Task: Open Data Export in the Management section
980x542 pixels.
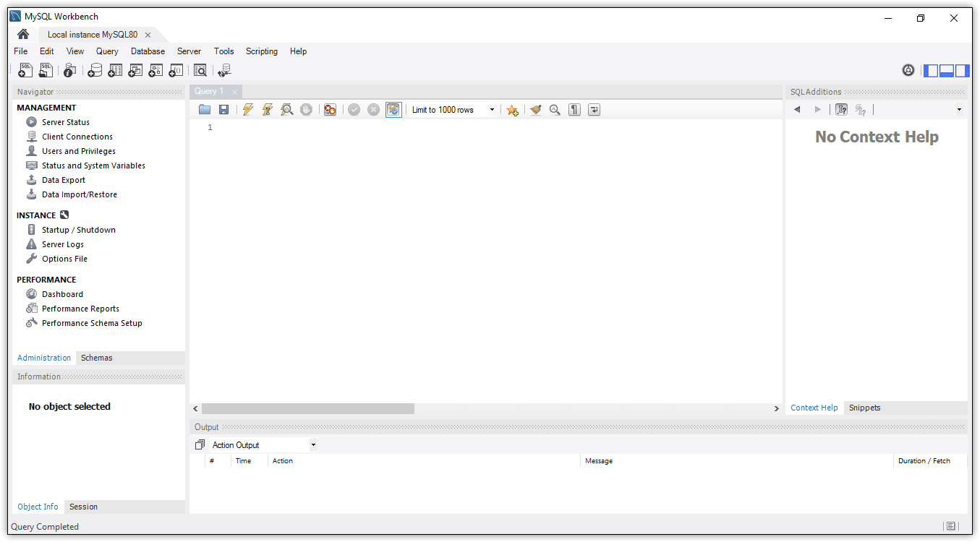Action: click(64, 180)
